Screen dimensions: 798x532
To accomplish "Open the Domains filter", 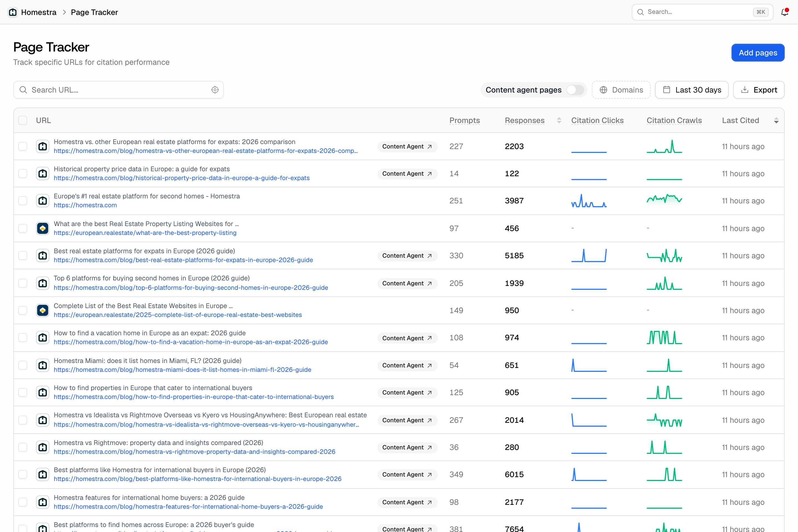I will coord(621,90).
